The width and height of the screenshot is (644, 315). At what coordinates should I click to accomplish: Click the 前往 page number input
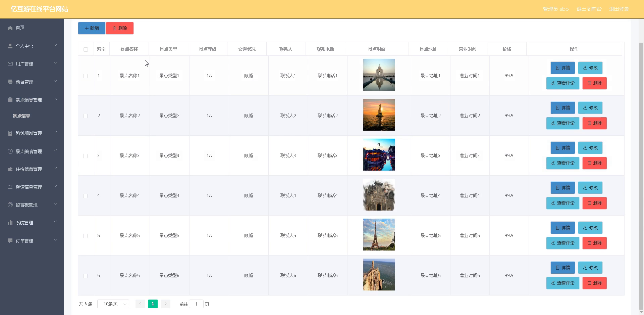196,304
